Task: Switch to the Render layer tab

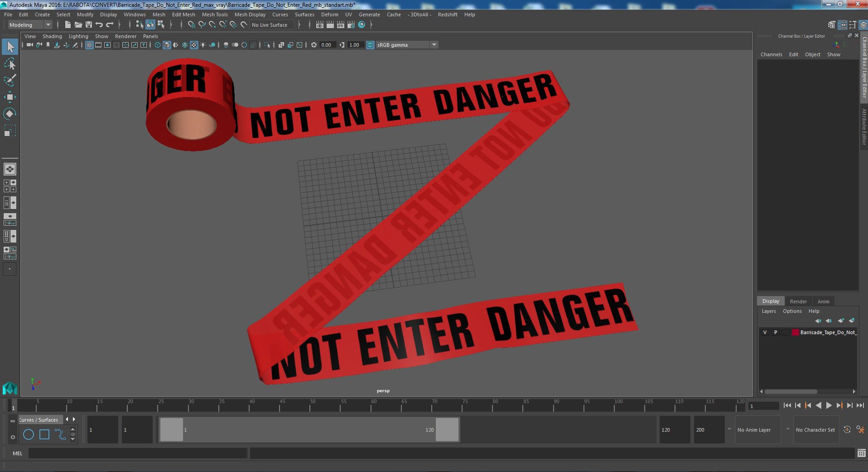Action: (x=798, y=302)
